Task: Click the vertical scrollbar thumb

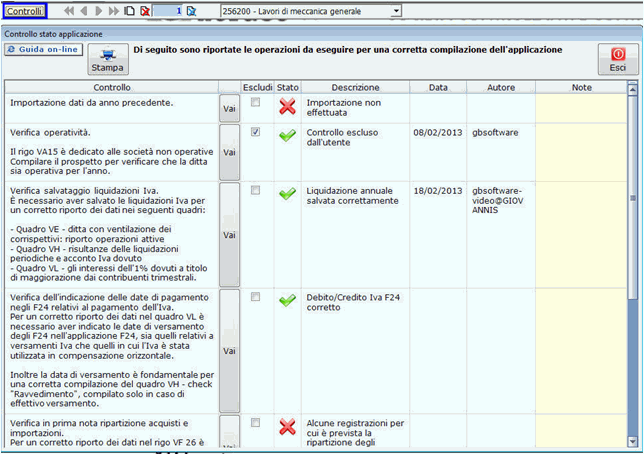Action: (x=632, y=198)
